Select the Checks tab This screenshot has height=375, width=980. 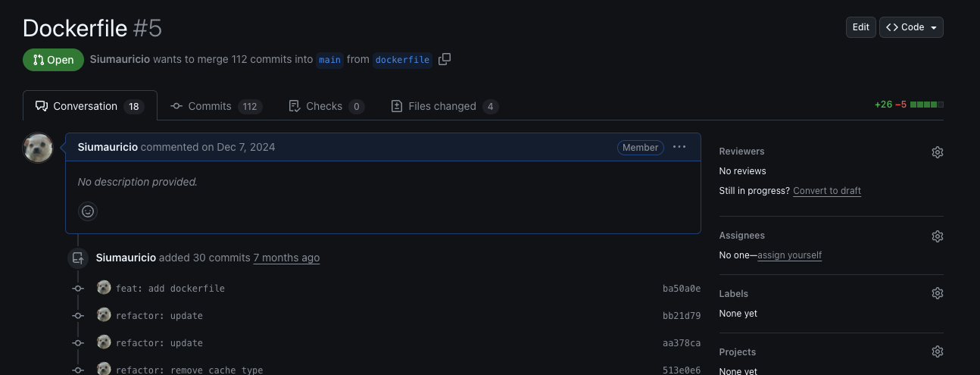tap(326, 106)
